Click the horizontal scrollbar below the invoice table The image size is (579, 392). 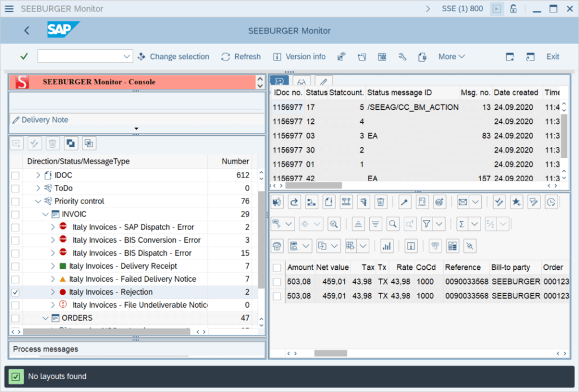(x=330, y=354)
